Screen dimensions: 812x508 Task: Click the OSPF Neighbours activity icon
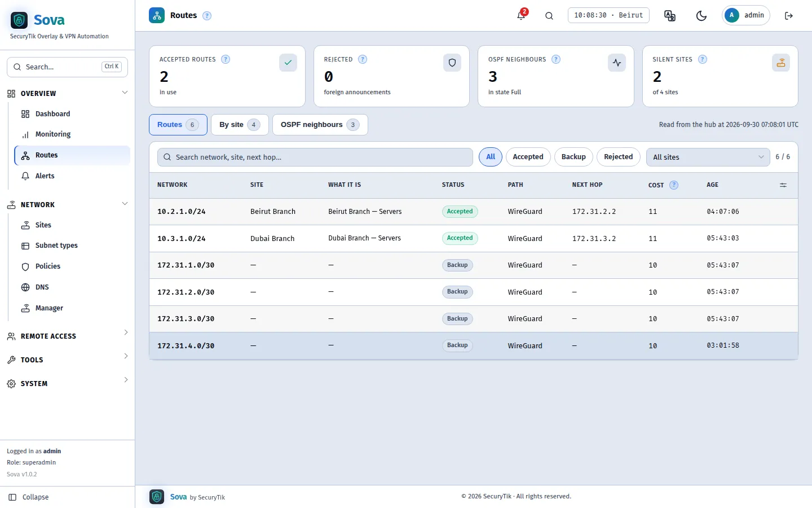click(x=617, y=63)
